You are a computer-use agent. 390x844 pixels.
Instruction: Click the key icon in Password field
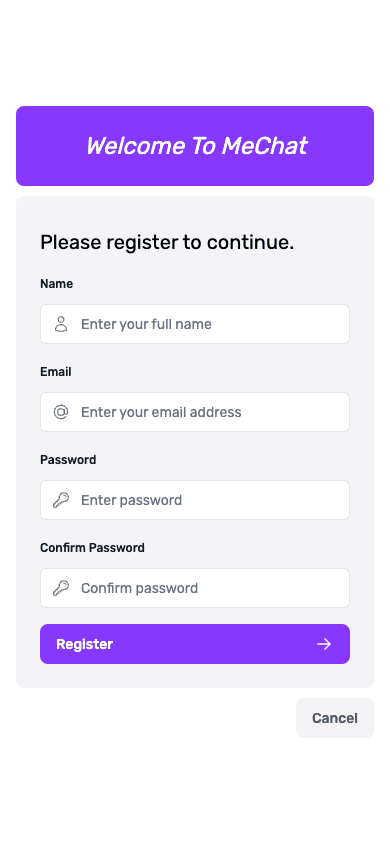click(61, 500)
